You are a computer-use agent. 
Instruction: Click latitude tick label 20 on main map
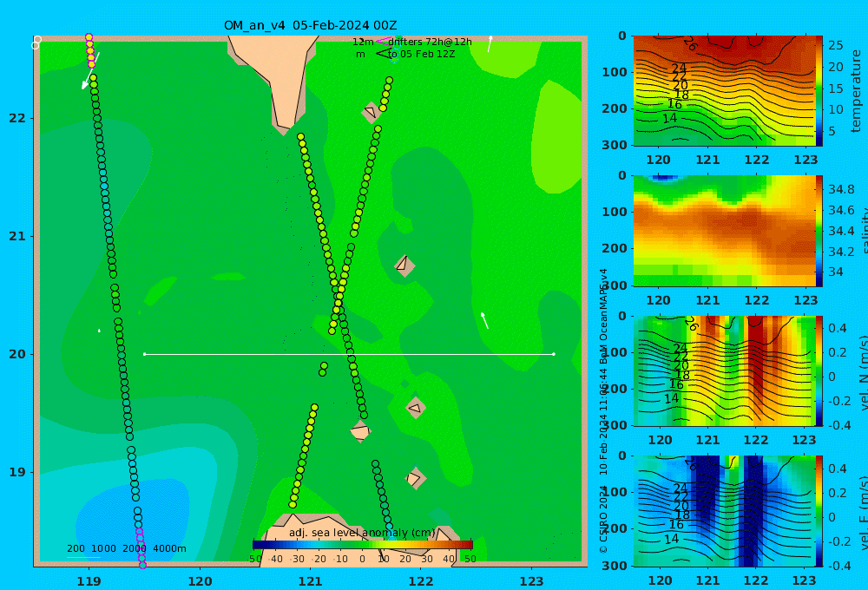pos(17,354)
